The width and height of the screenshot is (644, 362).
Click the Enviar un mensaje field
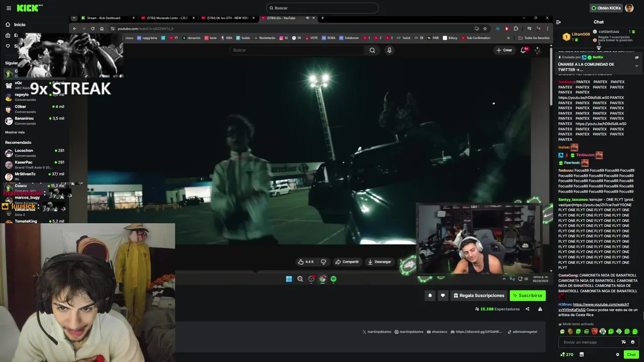pyautogui.click(x=590, y=342)
